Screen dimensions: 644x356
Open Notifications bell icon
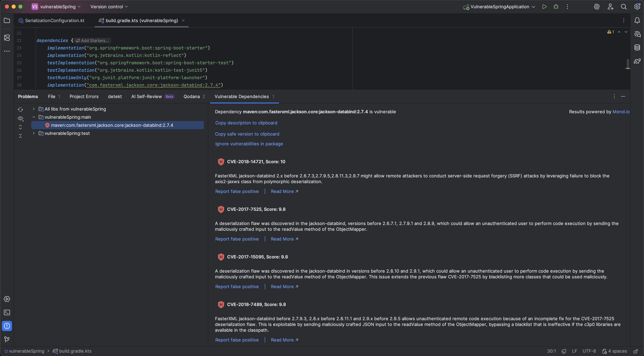pos(637,21)
